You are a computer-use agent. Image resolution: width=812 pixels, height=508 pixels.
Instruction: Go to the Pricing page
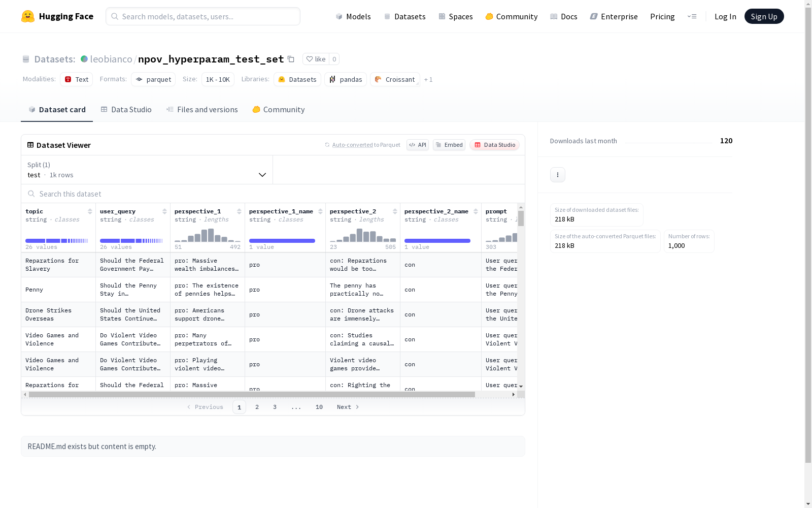(x=662, y=16)
